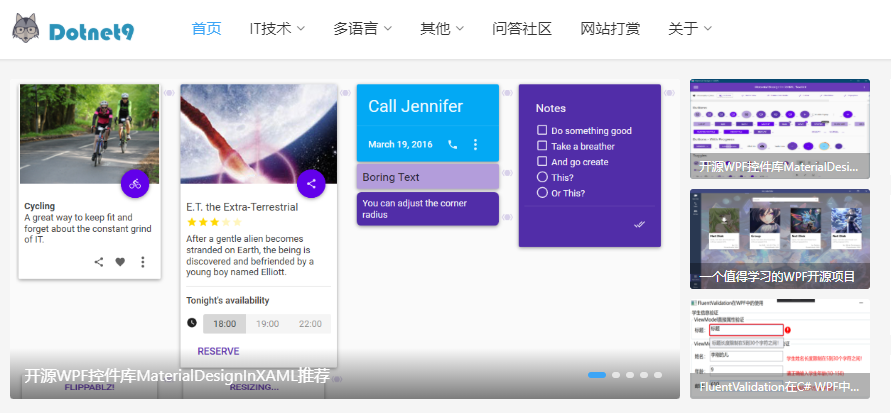Click Dotnet9 site name text
Screen dimensions: 891x413
91,32
